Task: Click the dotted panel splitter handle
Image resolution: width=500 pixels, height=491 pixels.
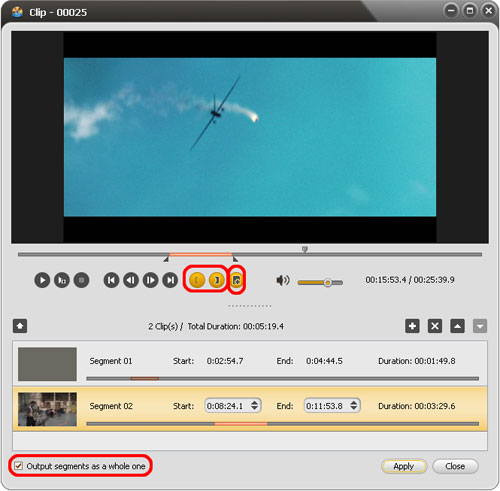Action: pos(250,306)
